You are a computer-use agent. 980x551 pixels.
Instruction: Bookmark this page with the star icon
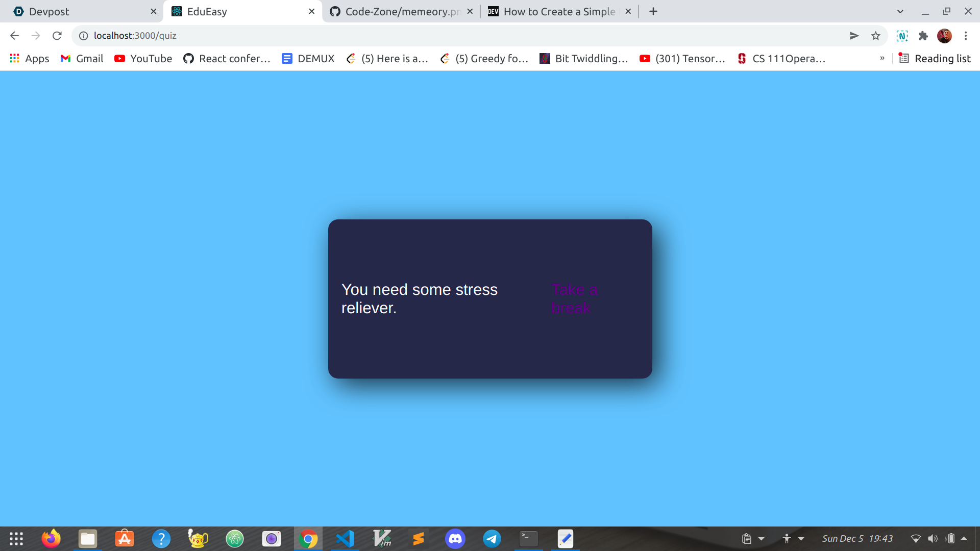coord(876,36)
